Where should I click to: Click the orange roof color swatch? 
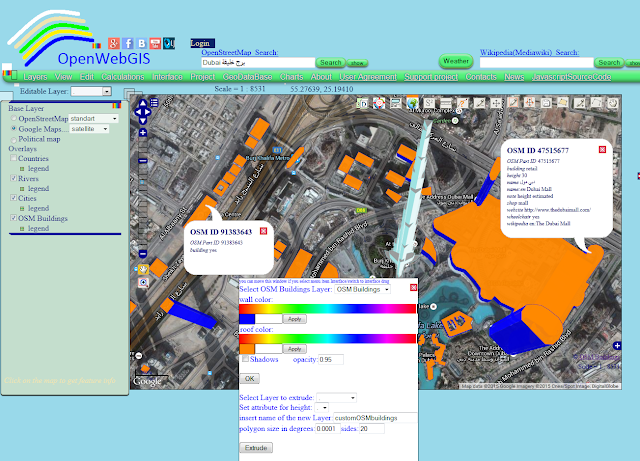pos(247,349)
